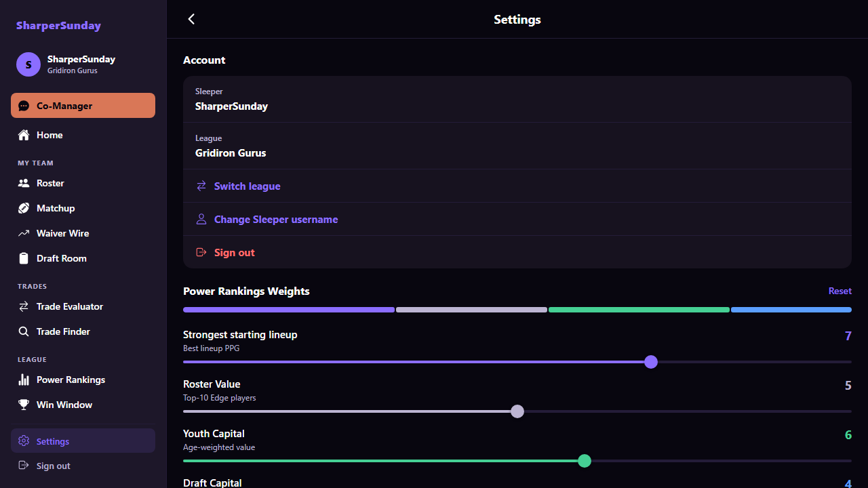
Task: Navigate to Home in the sidebar
Action: [83, 135]
